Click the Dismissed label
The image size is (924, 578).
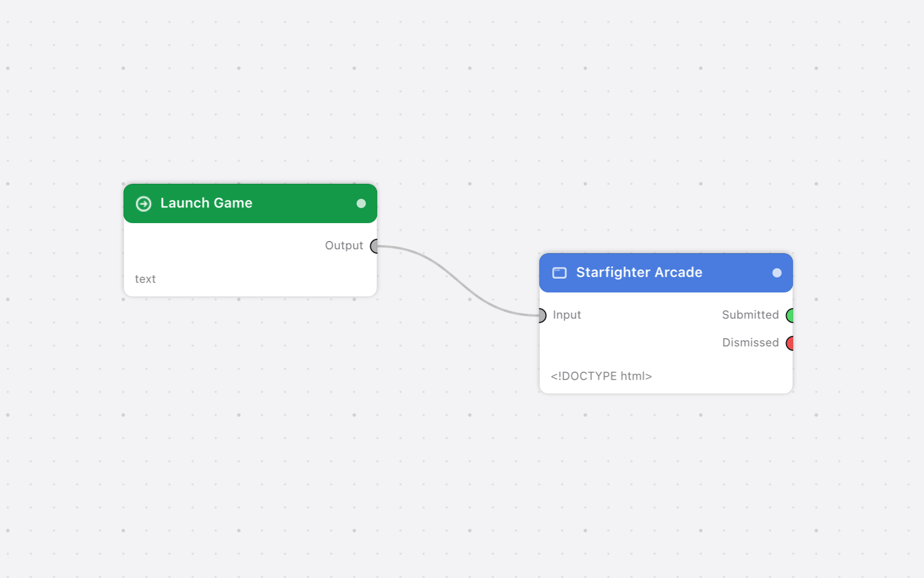click(x=750, y=343)
